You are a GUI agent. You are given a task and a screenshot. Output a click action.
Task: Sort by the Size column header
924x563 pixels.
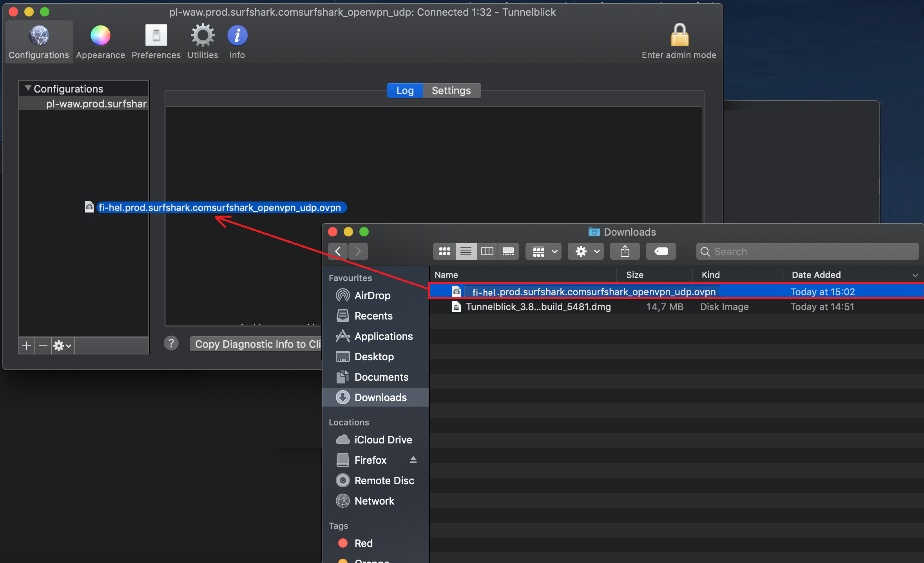(654, 275)
